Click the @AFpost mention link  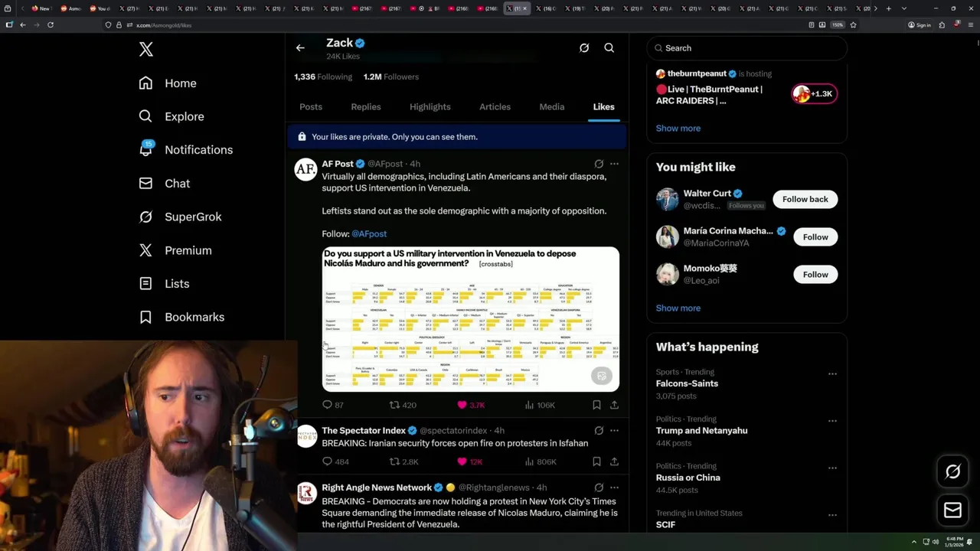[x=369, y=233]
